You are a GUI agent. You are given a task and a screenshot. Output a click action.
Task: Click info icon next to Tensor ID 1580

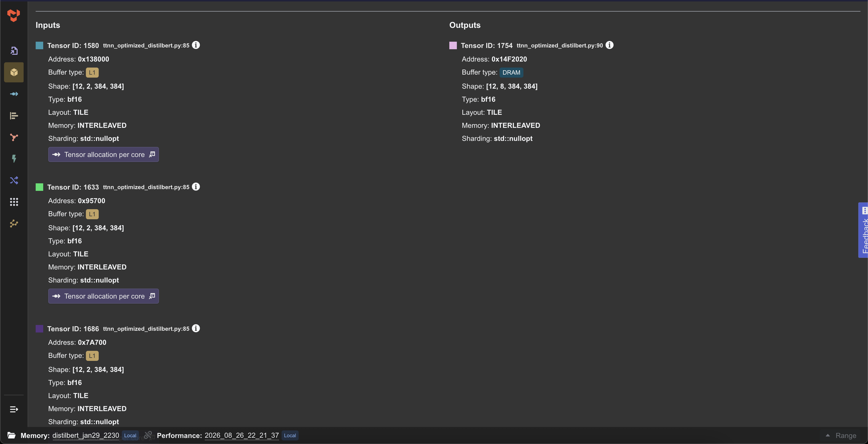tap(196, 45)
